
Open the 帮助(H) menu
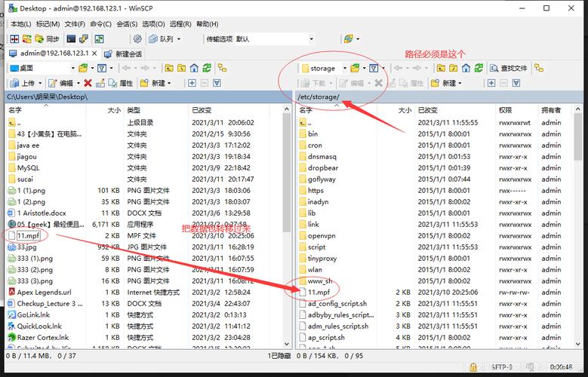point(208,24)
